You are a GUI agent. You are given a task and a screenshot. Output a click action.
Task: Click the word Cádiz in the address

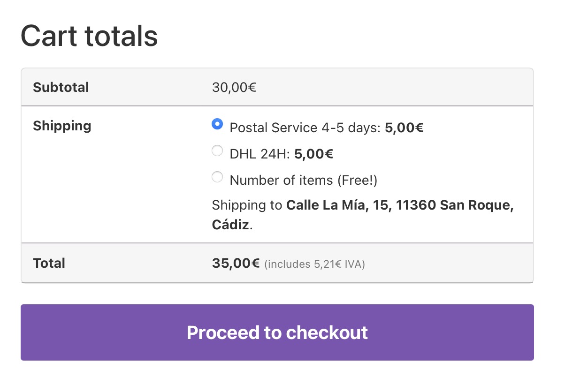pos(230,225)
